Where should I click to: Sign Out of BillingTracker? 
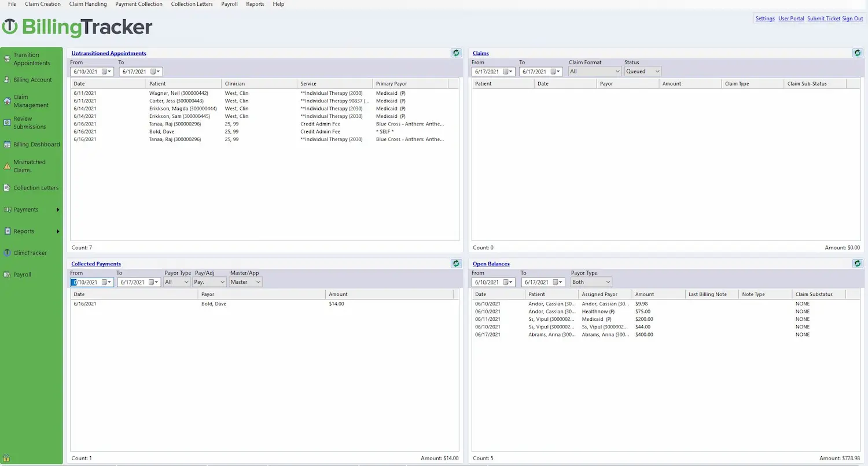852,18
